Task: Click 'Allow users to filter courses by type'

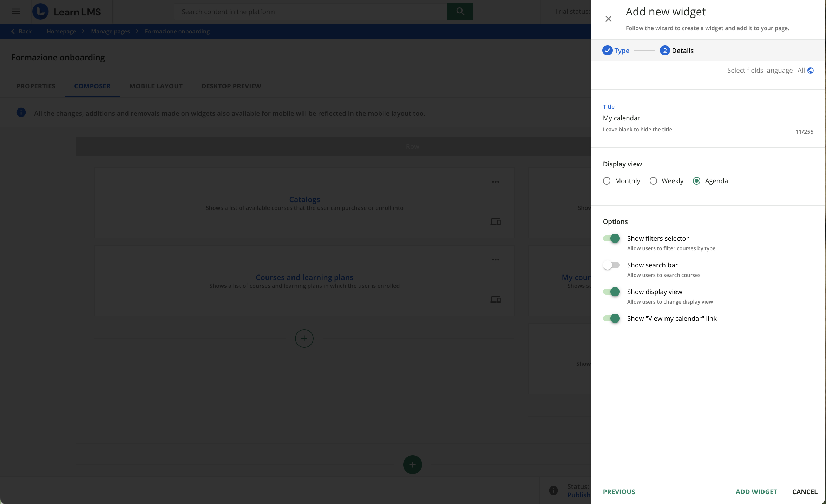Action: coord(671,248)
